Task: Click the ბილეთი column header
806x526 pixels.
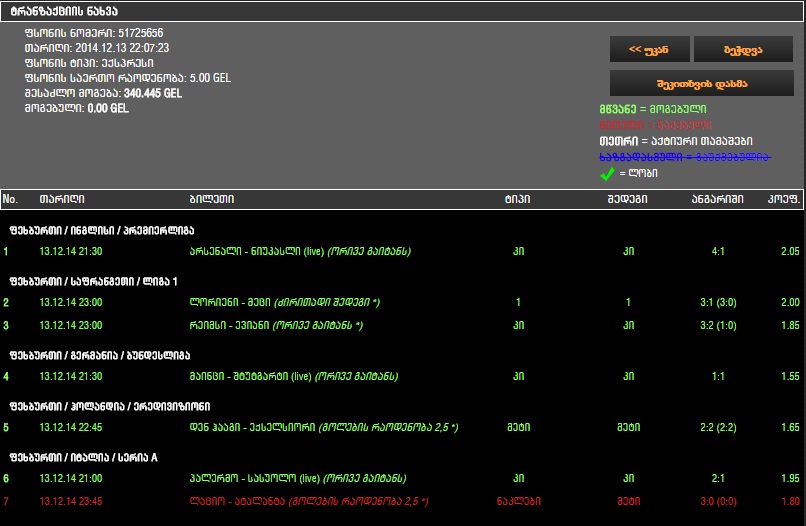Action: point(211,199)
